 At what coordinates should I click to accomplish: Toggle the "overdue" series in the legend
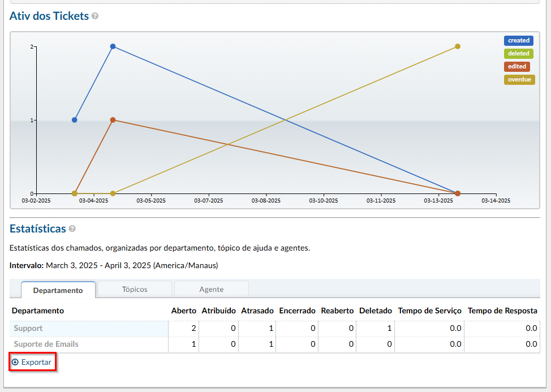pos(519,79)
